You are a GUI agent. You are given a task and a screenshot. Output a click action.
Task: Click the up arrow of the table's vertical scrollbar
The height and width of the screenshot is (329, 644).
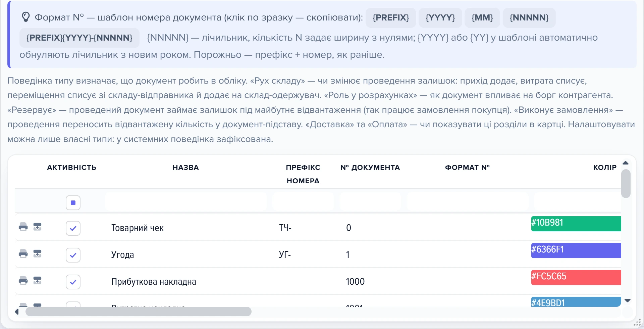tap(626, 163)
